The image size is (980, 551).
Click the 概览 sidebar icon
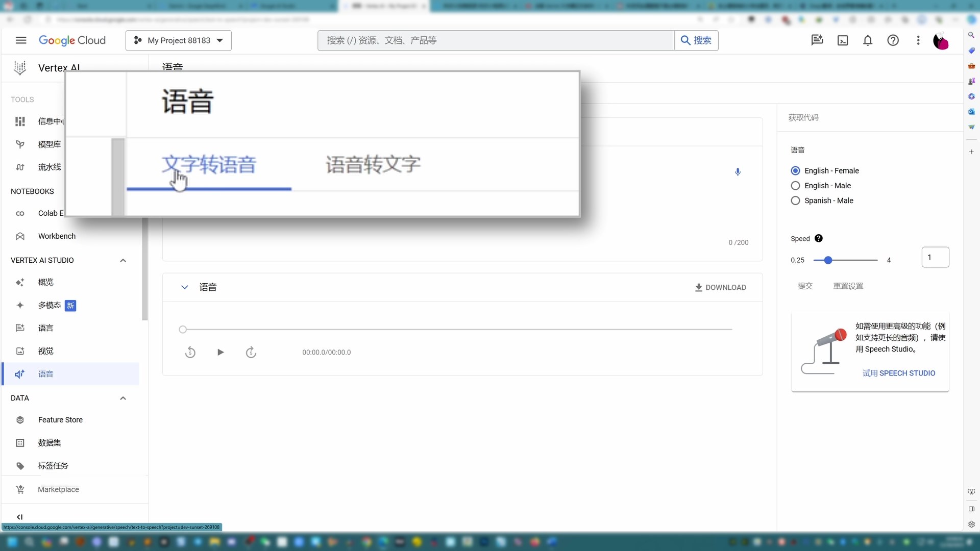pyautogui.click(x=19, y=283)
